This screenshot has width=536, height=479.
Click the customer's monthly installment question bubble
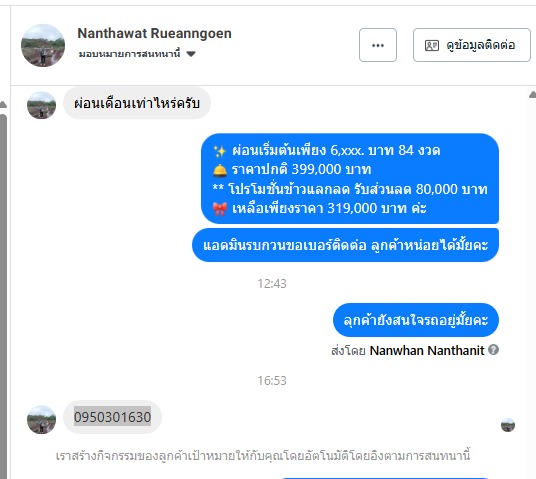click(137, 103)
